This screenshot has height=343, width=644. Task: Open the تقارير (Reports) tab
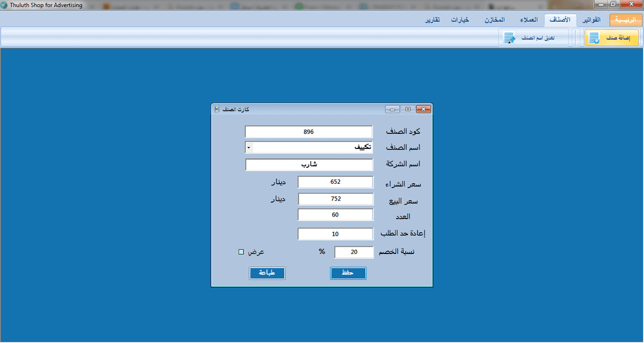click(432, 19)
